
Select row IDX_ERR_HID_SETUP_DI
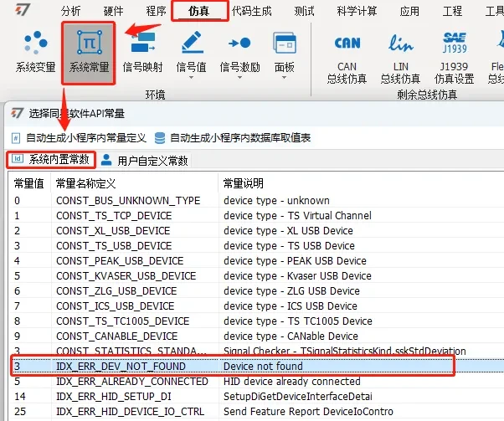tap(256, 397)
